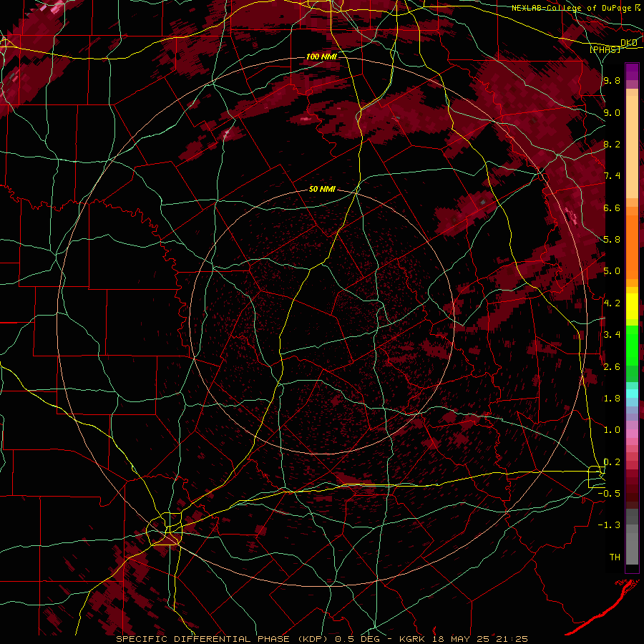
Task: Click the TH threshold scale label
Action: coord(615,557)
